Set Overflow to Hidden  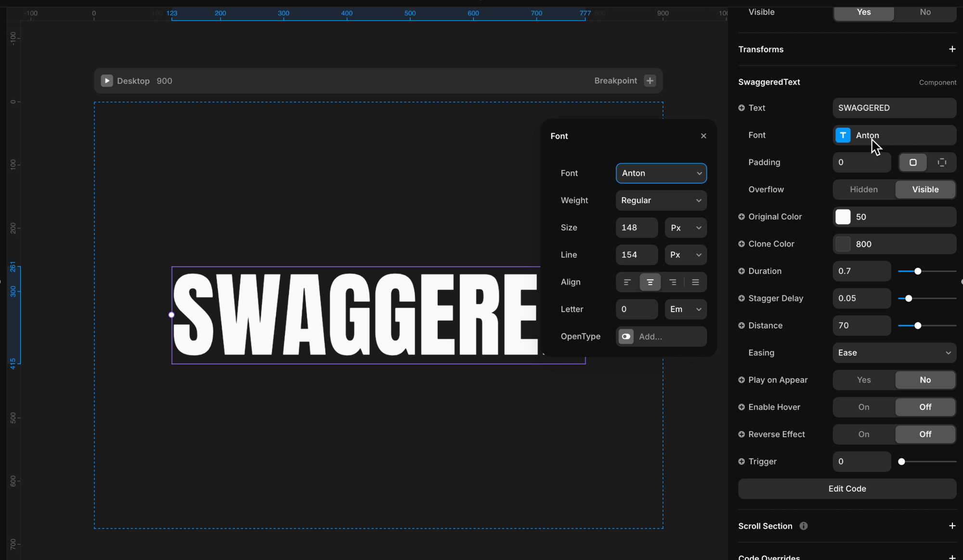pos(864,189)
